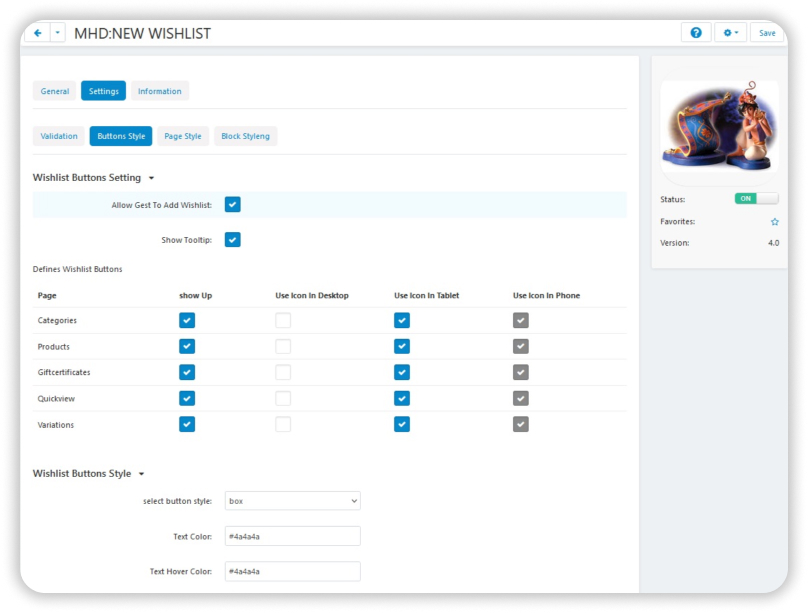Click the Text Color input field
Image resolution: width=808 pixels, height=613 pixels.
click(x=292, y=537)
